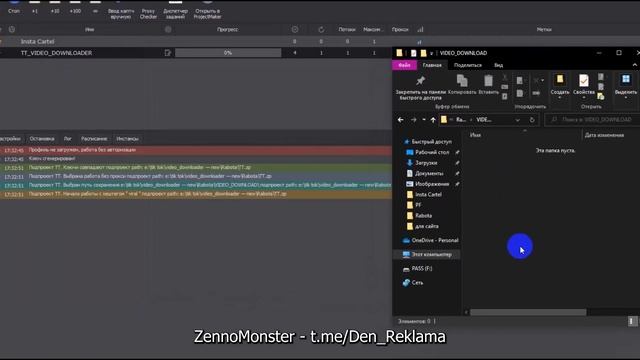Click the clock icon column header
The height and width of the screenshot is (360, 640).
click(12, 29)
